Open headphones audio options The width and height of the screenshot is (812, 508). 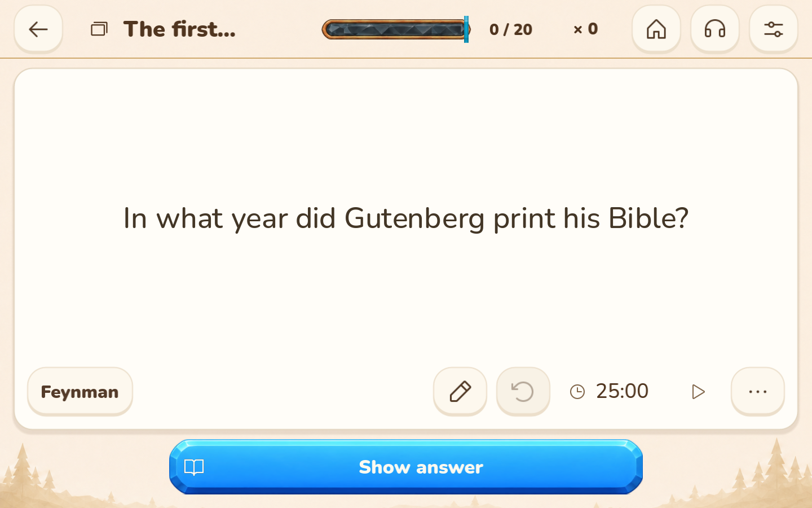(714, 29)
